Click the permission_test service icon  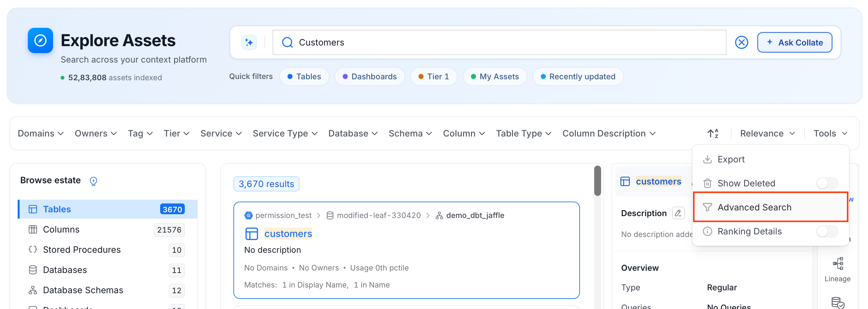(248, 215)
